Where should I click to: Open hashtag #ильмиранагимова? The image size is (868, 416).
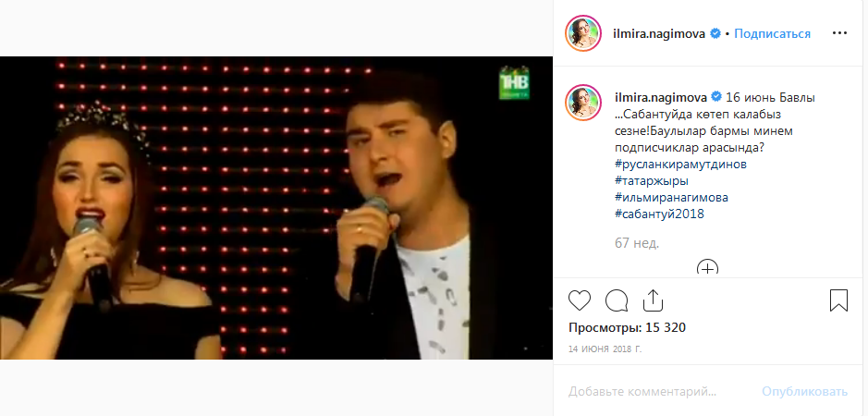(x=669, y=198)
